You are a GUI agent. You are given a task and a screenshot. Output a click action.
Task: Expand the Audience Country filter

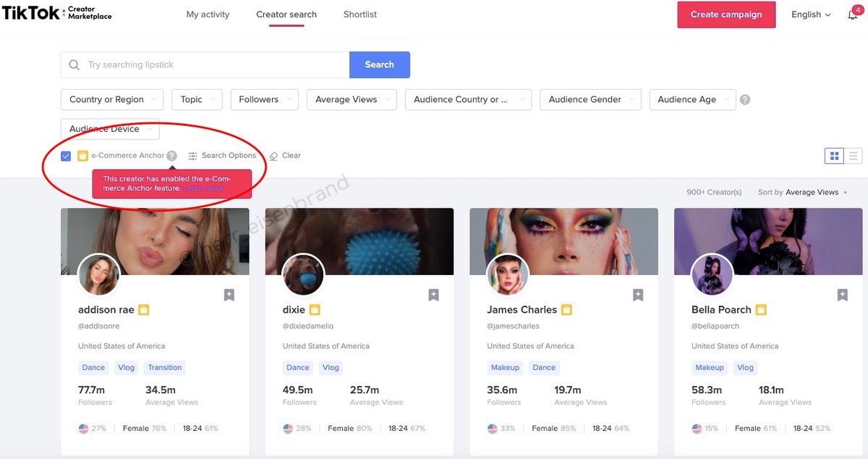(x=468, y=99)
